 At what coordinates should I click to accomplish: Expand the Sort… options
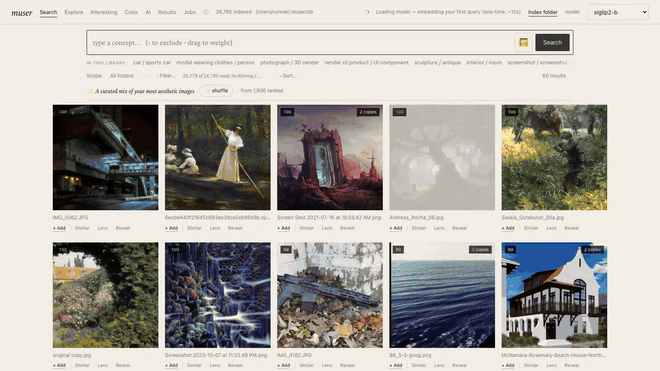(x=288, y=76)
